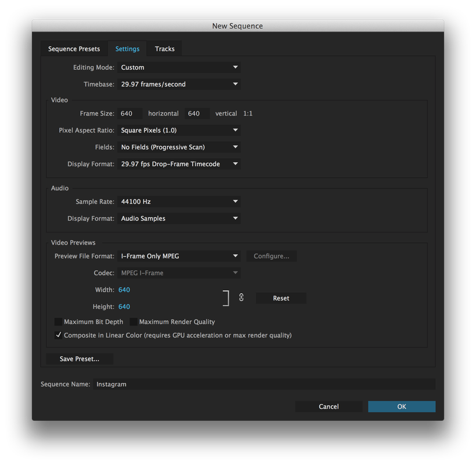Cancel the New Sequence dialog
Viewport: 476px width, 465px height.
click(329, 406)
